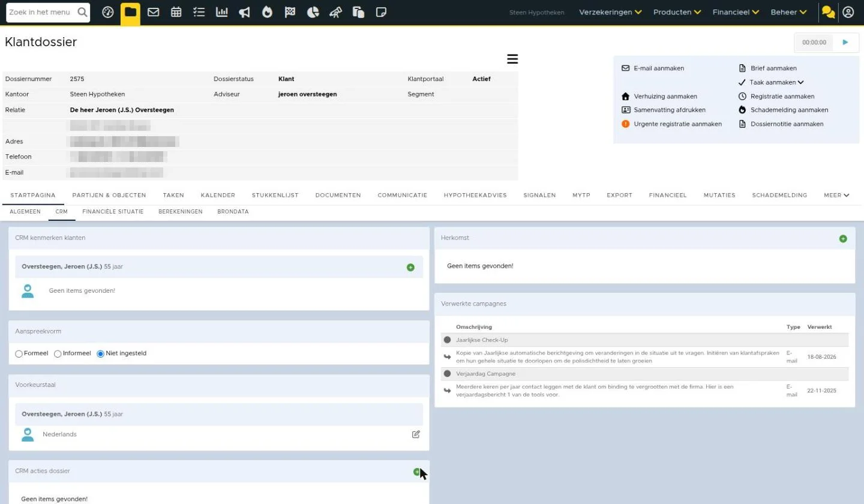Image resolution: width=864 pixels, height=504 pixels.
Task: Click Schademelding aanmaken link
Action: [x=789, y=110]
